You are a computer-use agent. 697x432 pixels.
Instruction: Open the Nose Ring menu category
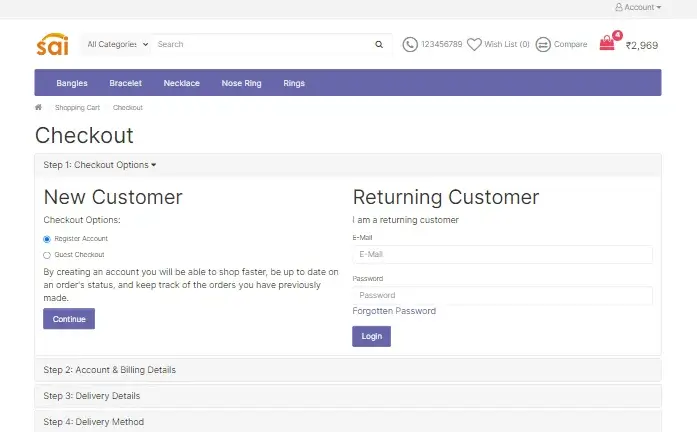(x=241, y=83)
